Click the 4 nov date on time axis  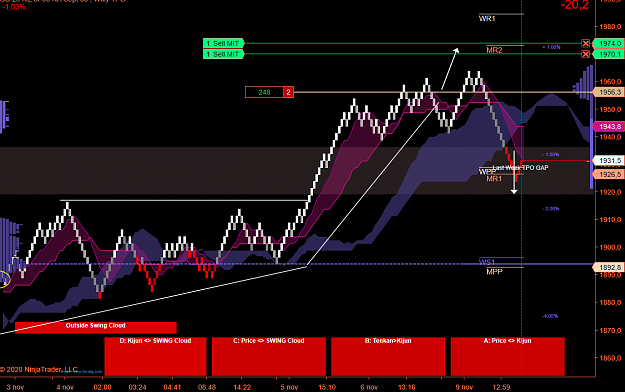[x=65, y=387]
